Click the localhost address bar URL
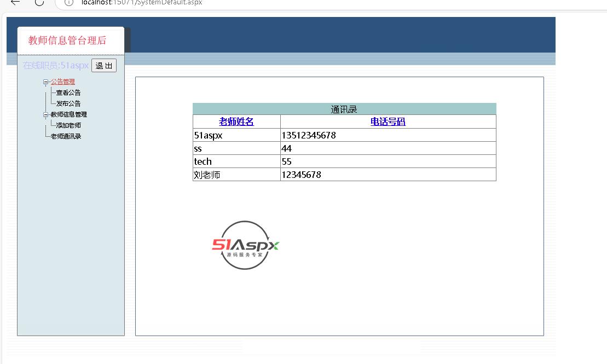The width and height of the screenshot is (607, 364). pyautogui.click(x=142, y=2)
